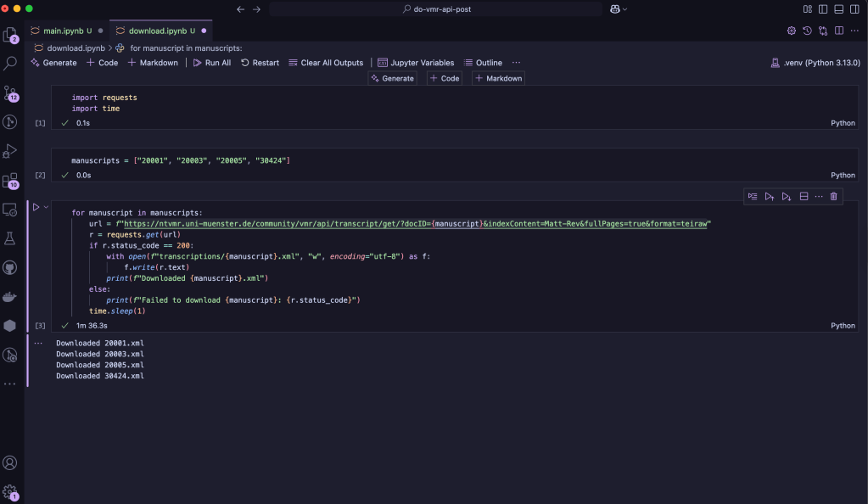Clear All Outputs of the notebook

tap(326, 63)
